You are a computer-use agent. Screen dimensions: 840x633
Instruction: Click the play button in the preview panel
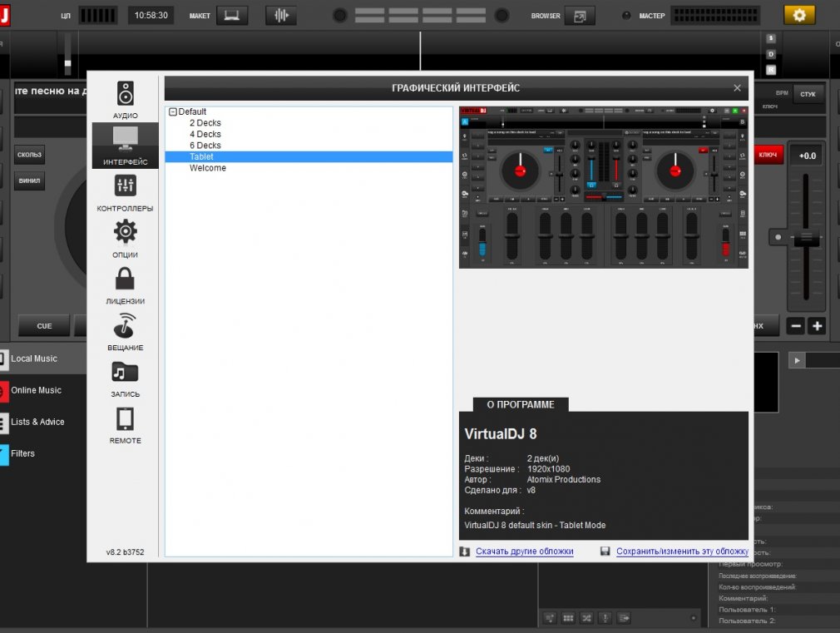797,361
